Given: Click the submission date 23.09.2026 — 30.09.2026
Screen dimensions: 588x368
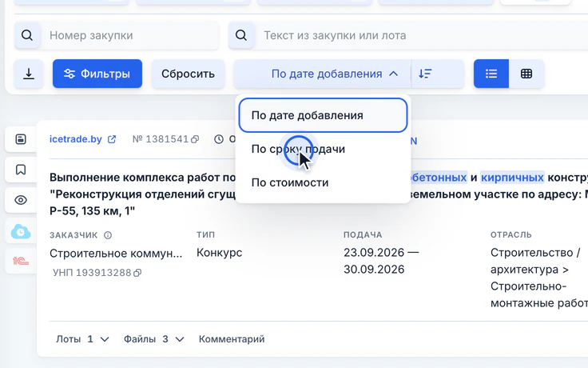Looking at the screenshot, I should point(381,261).
